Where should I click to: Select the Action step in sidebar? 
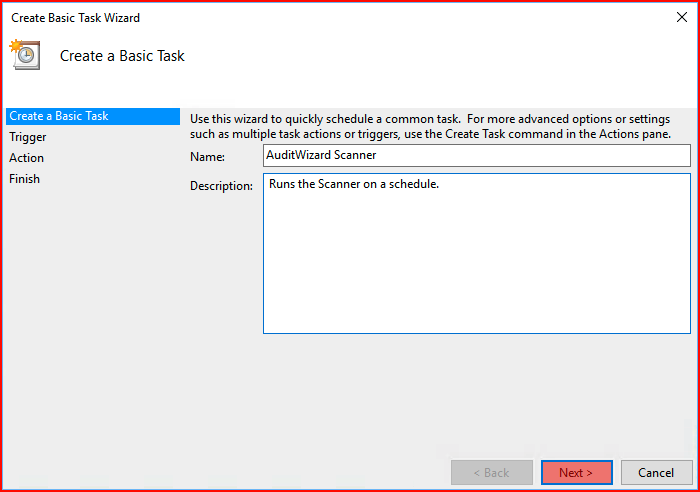(x=26, y=158)
